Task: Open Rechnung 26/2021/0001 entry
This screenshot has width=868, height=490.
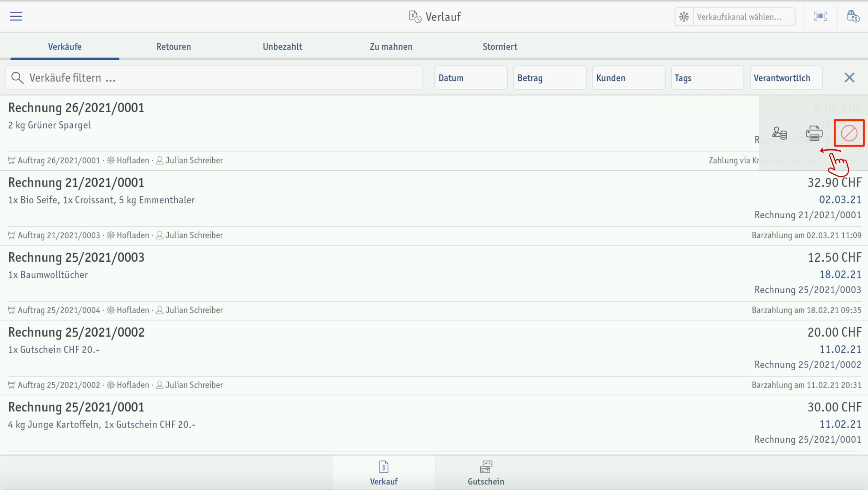Action: tap(434, 133)
